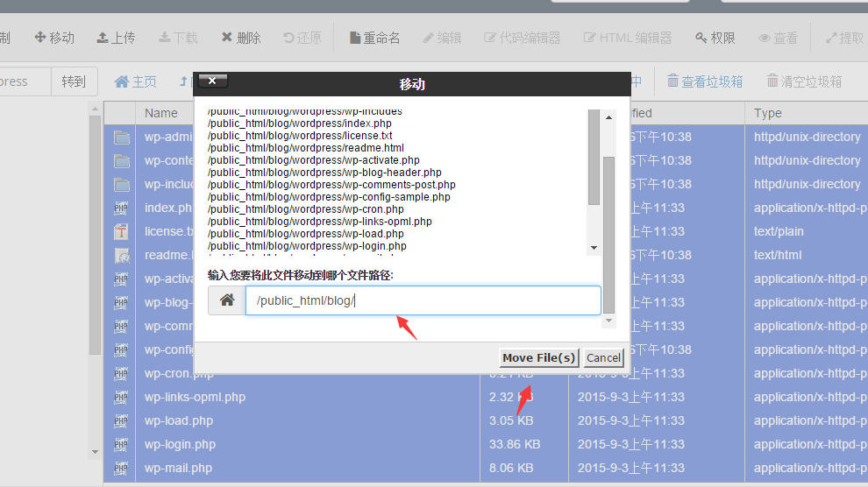Click the home icon beside path field
868x487 pixels.
tap(227, 300)
